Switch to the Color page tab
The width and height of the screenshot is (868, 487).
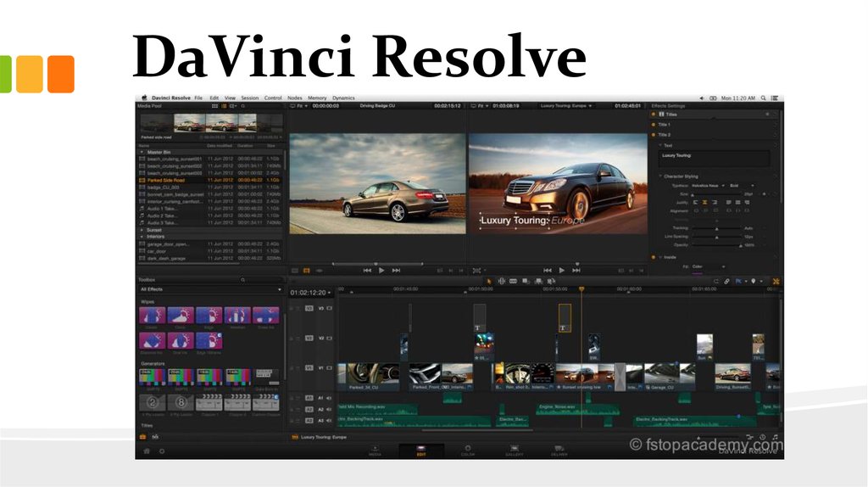(468, 451)
